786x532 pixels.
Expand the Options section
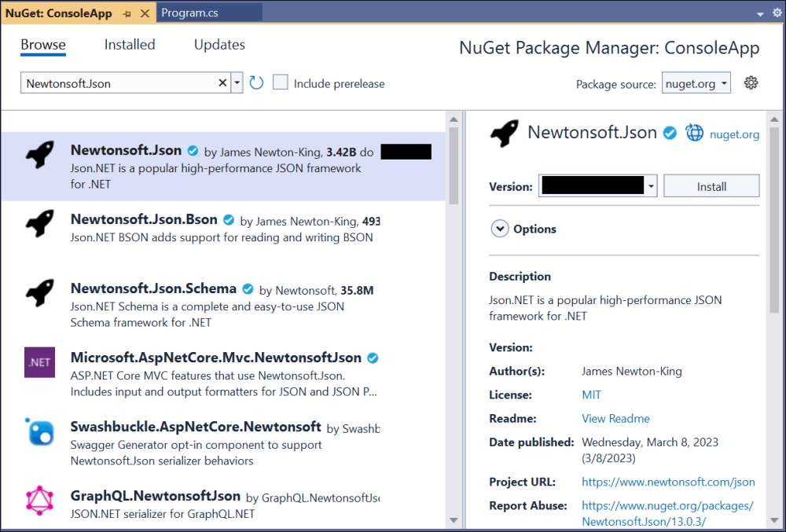click(499, 229)
